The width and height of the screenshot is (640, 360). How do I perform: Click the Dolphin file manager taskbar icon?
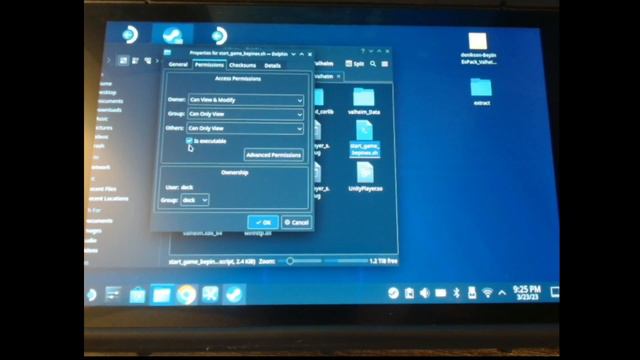[161, 295]
